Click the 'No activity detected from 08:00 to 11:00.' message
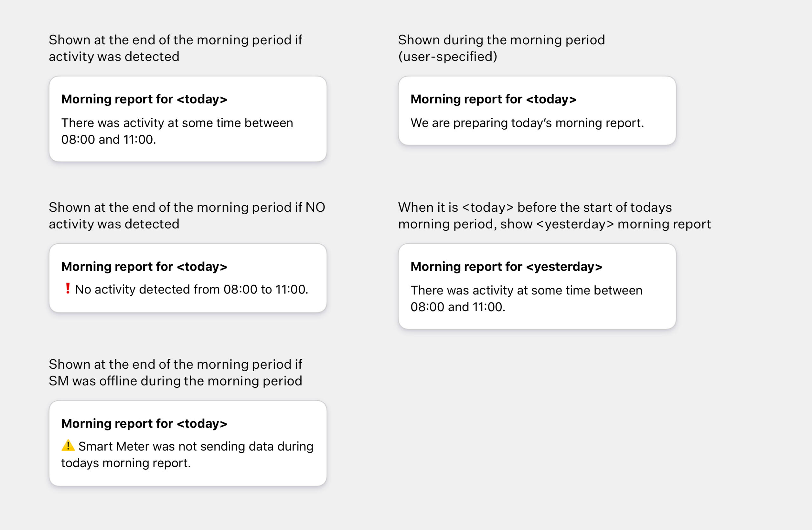Image resolution: width=812 pixels, height=530 pixels. (x=191, y=289)
